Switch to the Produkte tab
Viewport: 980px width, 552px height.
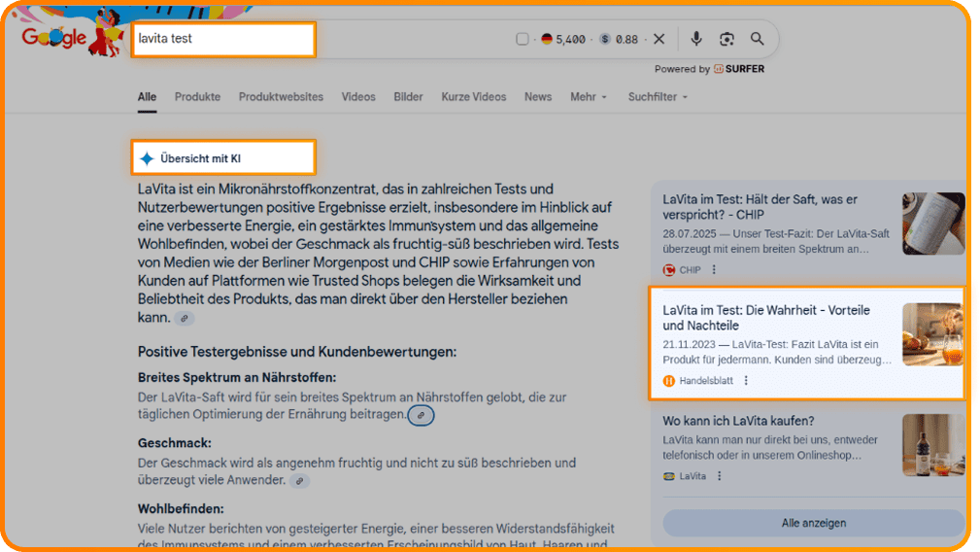[197, 97]
